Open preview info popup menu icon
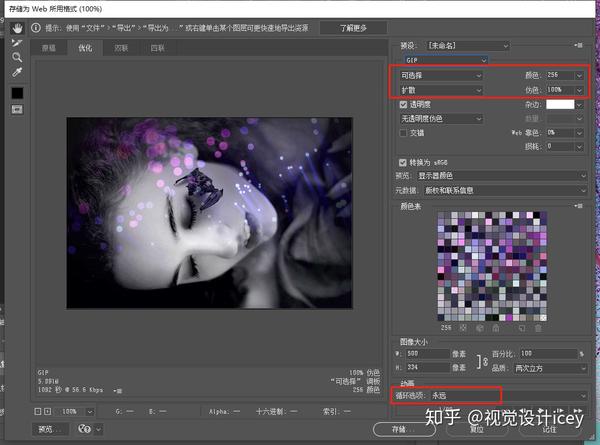Viewport: 600px width, 445px height. pyautogui.click(x=118, y=391)
